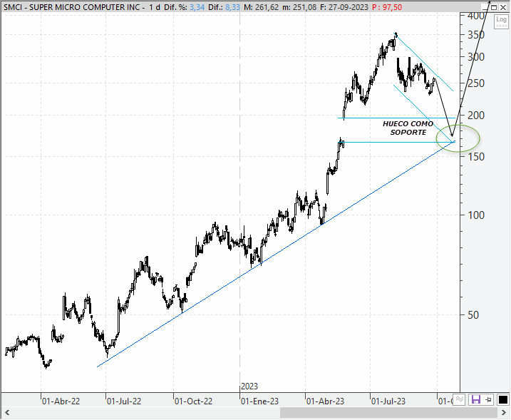
Task: Click the 'HUECO COMO SOPORTE' annotation text
Action: tap(408, 128)
